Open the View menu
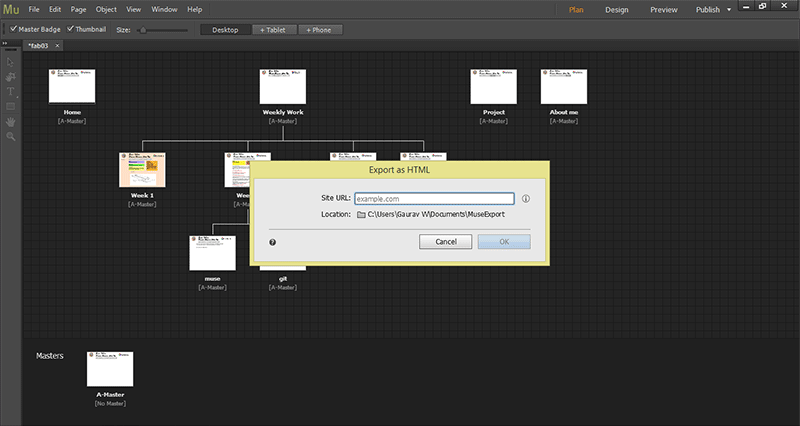Screen dimensions: 800x426 (134, 9)
